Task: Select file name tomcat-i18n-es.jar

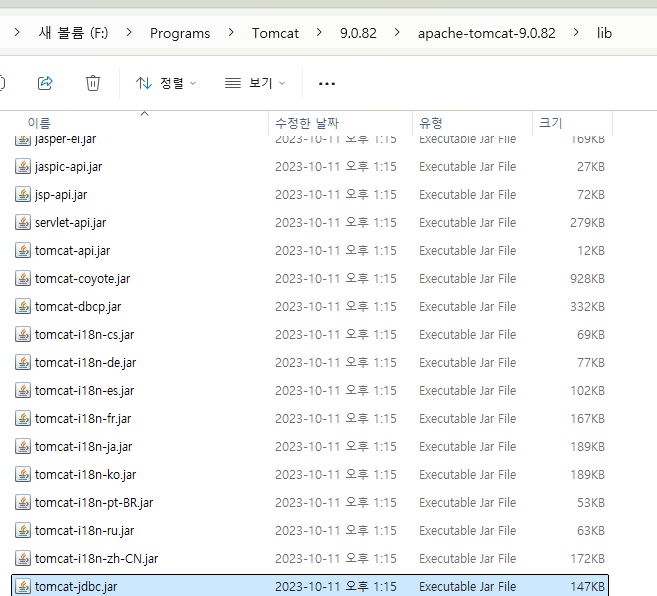Action: (x=85, y=391)
